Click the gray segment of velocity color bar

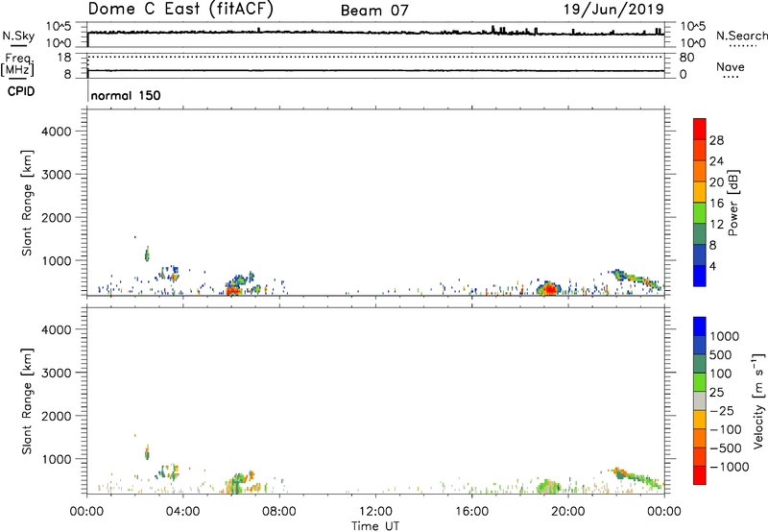pyautogui.click(x=700, y=400)
